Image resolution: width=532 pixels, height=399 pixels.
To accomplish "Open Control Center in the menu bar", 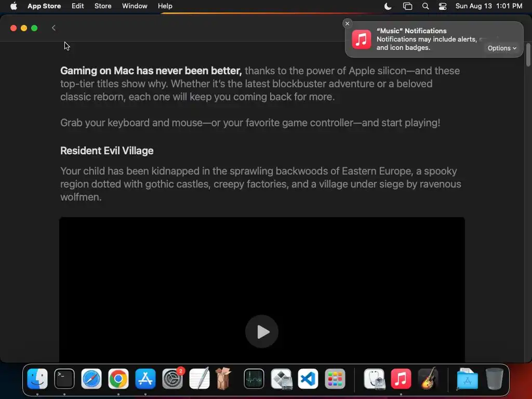I will (x=443, y=6).
